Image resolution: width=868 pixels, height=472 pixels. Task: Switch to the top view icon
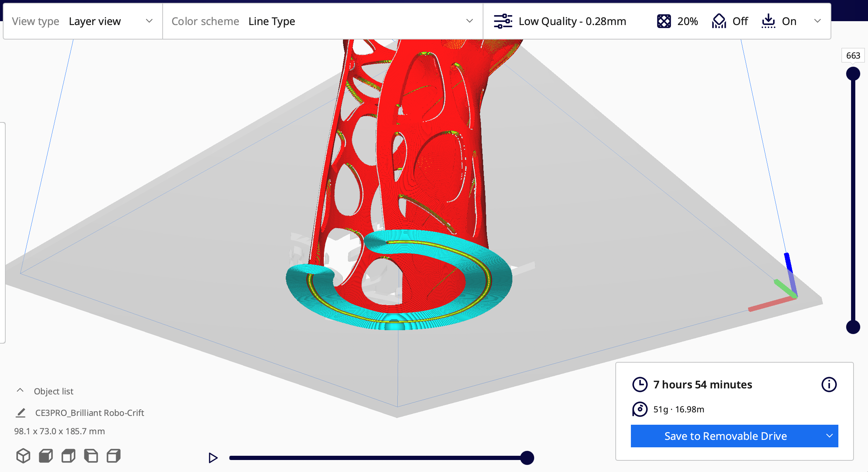[68, 455]
